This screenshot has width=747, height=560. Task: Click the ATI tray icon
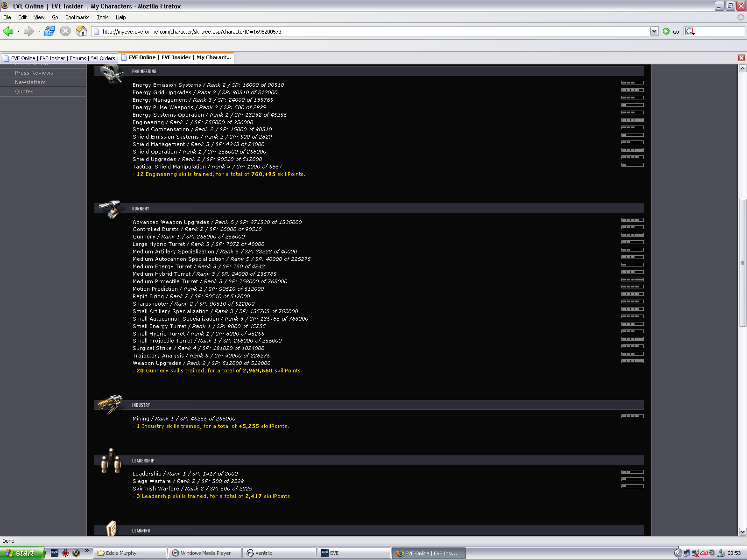pos(704,553)
